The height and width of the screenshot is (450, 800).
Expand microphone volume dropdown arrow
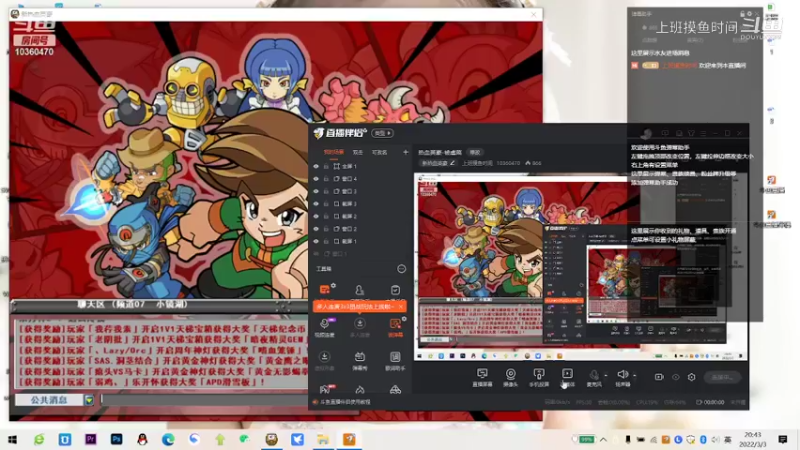606,376
